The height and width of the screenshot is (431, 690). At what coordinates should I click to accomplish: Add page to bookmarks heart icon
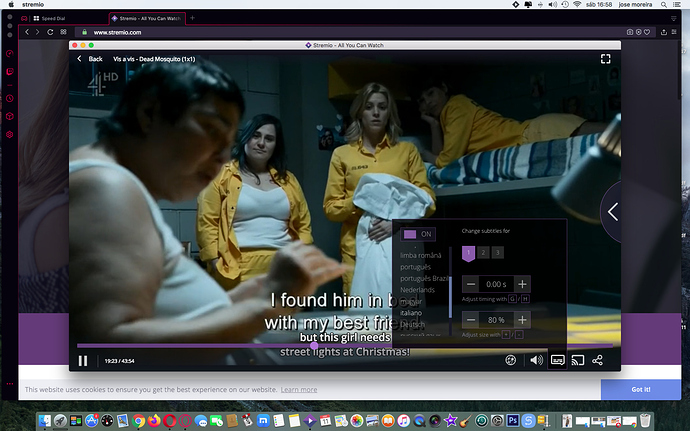click(x=647, y=32)
